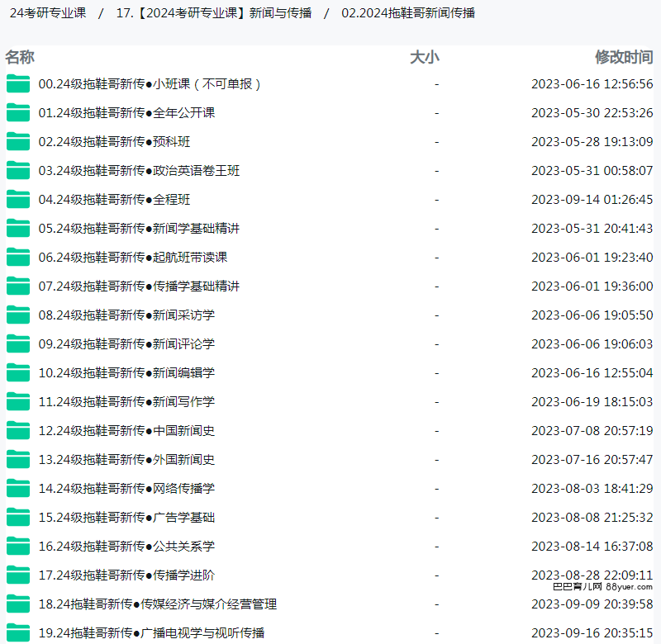Image resolution: width=661 pixels, height=644 pixels.
Task: Select folder icon of 18.24拖鞋哥新传●传媒经济与媒介经营管理
Action: click(x=18, y=604)
